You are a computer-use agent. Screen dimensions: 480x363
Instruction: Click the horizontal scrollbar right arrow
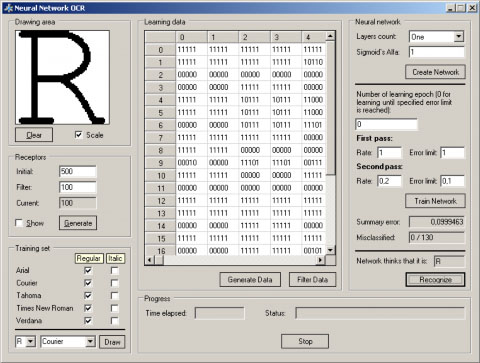tap(320, 260)
